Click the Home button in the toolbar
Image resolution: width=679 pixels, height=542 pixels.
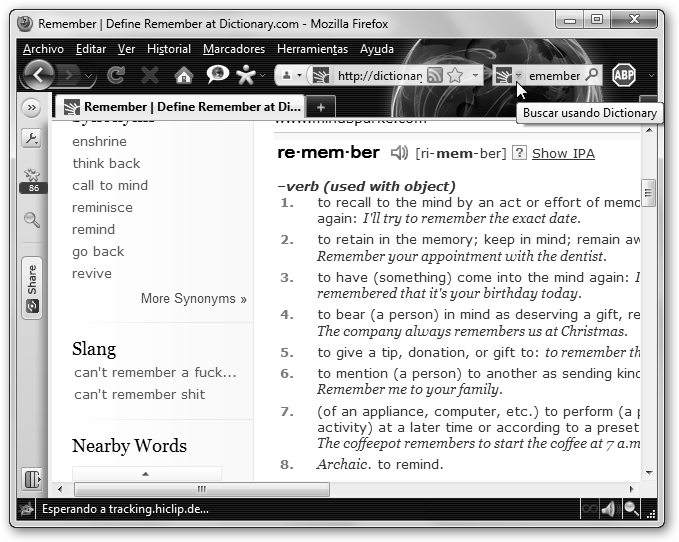pyautogui.click(x=183, y=75)
